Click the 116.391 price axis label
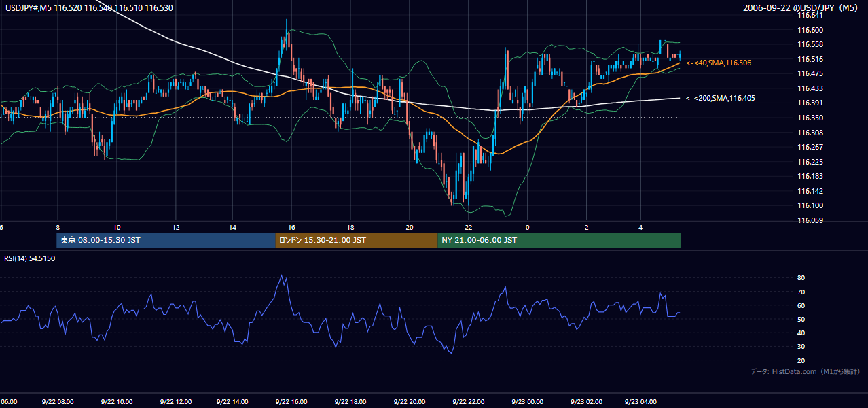Image resolution: width=868 pixels, height=408 pixels. pyautogui.click(x=811, y=103)
